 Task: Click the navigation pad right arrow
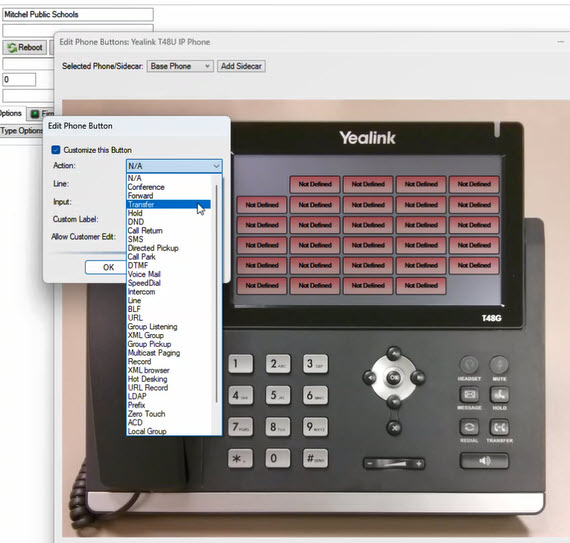tap(418, 378)
